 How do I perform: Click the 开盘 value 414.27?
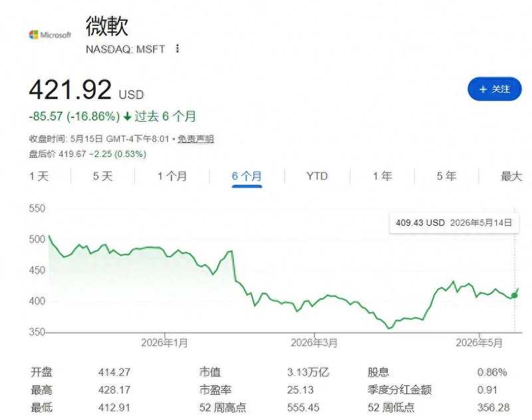click(114, 372)
